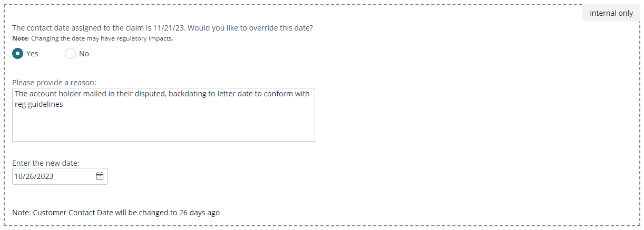This screenshot has width=644, height=230.
Task: Click the Customer Contact Date change note
Action: pyautogui.click(x=116, y=213)
